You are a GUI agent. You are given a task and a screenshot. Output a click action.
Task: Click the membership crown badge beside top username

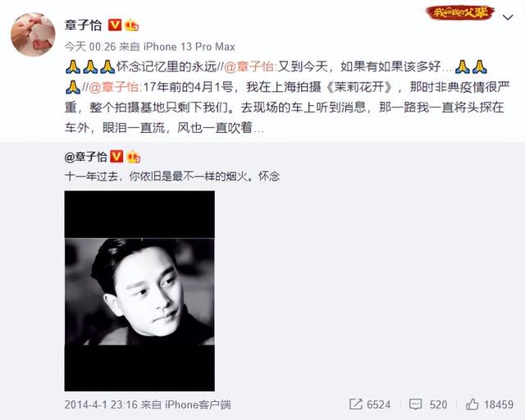[131, 25]
